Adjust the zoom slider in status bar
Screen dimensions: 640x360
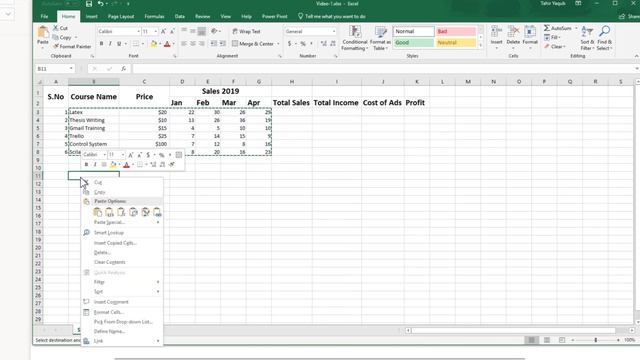[596, 340]
